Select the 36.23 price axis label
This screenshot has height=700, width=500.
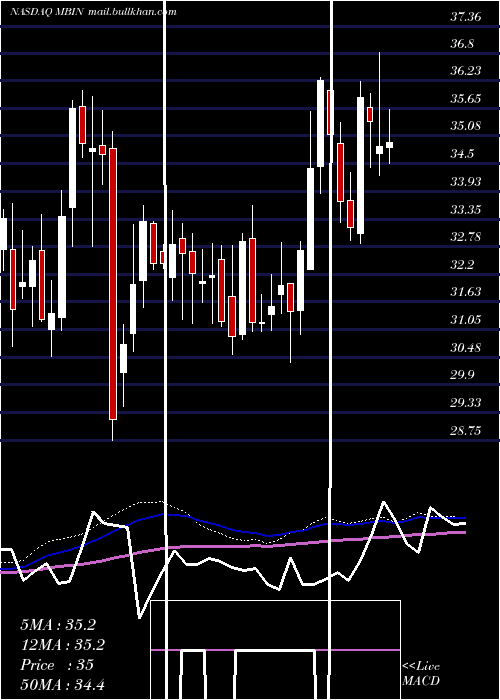(x=466, y=71)
